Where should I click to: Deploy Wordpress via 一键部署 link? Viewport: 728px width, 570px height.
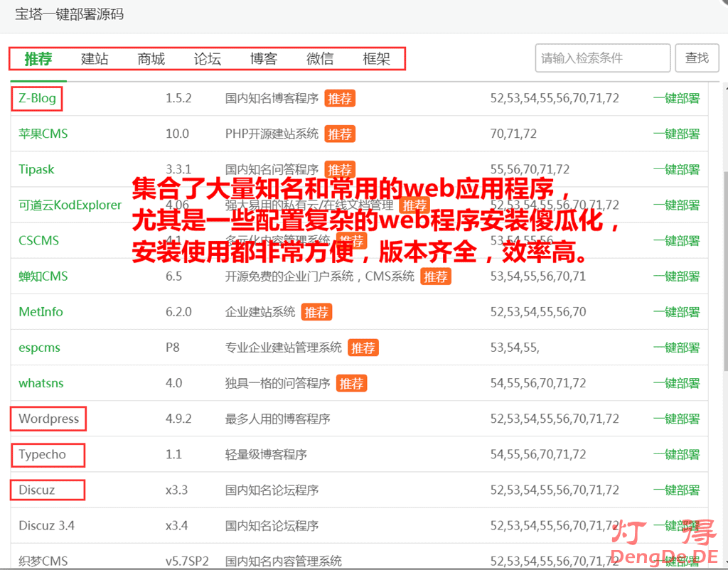[x=676, y=419]
